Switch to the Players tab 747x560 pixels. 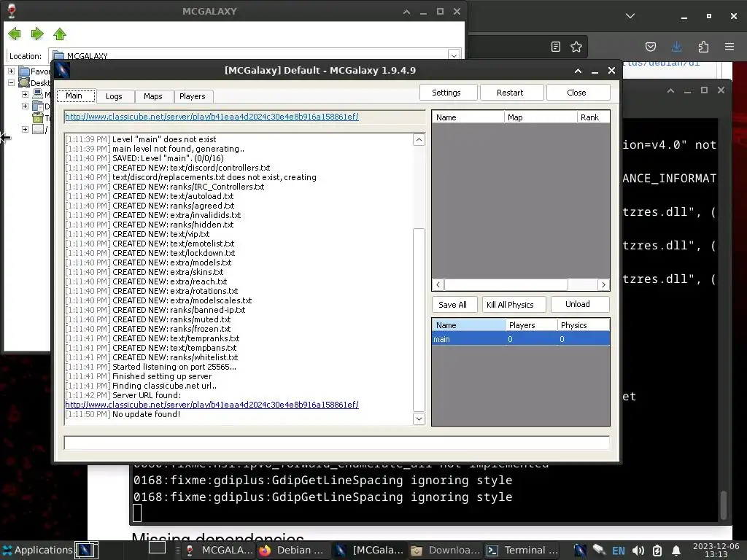(193, 96)
